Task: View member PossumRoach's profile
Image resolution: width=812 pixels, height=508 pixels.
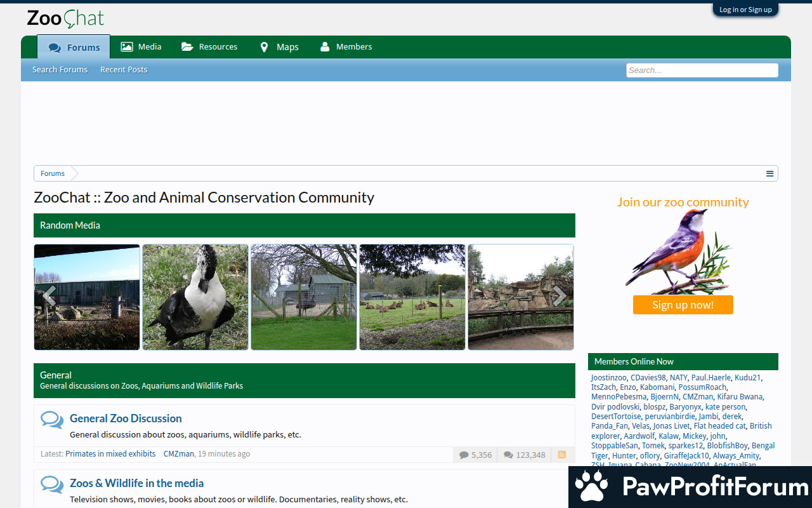Action: (702, 387)
